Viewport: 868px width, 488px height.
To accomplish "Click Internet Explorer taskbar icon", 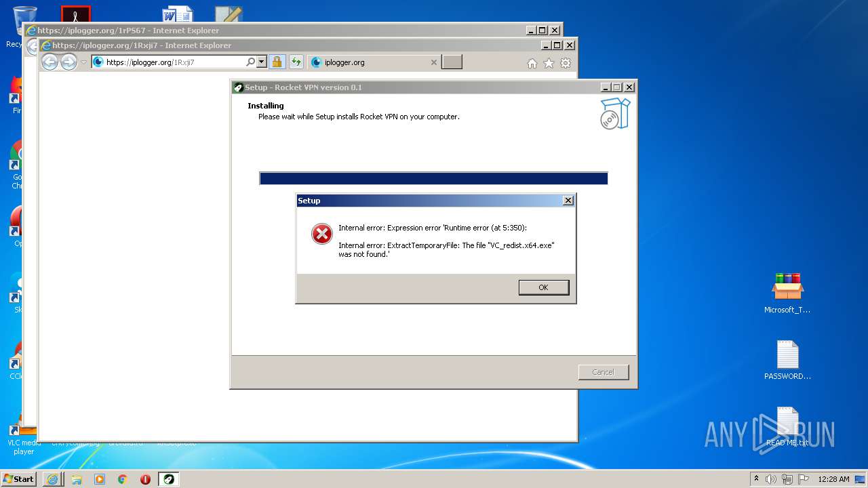I will 53,479.
